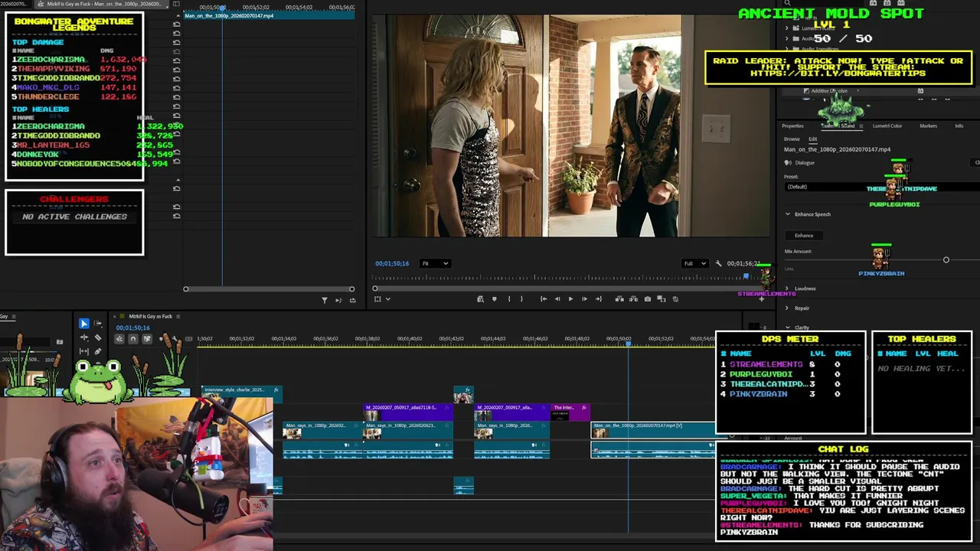The height and width of the screenshot is (551, 980).
Task: Switch to Properties tab
Action: click(792, 126)
